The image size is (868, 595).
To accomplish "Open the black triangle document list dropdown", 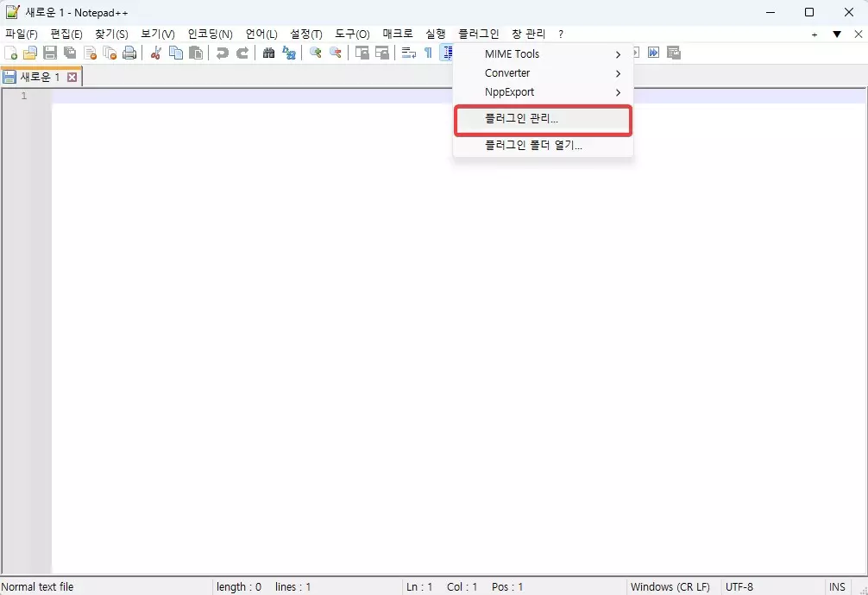I will click(x=837, y=34).
